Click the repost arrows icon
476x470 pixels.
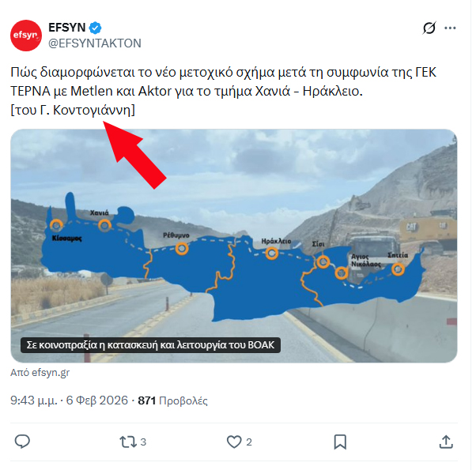point(128,442)
